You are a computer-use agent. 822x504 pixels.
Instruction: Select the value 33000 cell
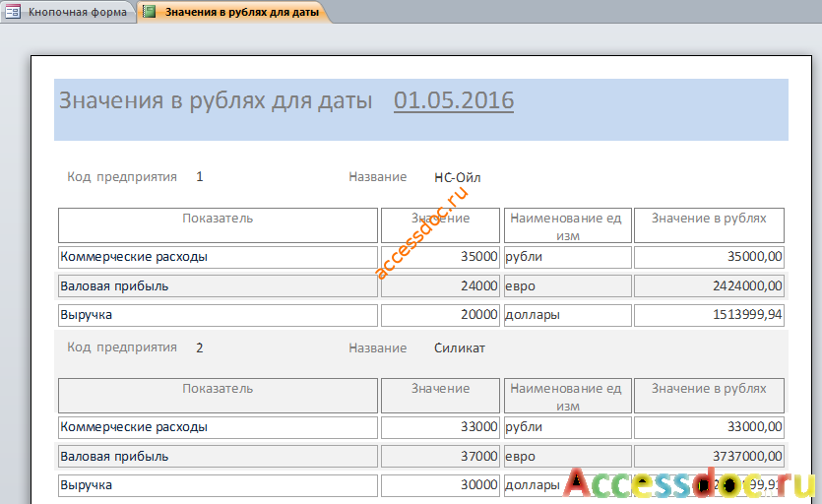(440, 427)
